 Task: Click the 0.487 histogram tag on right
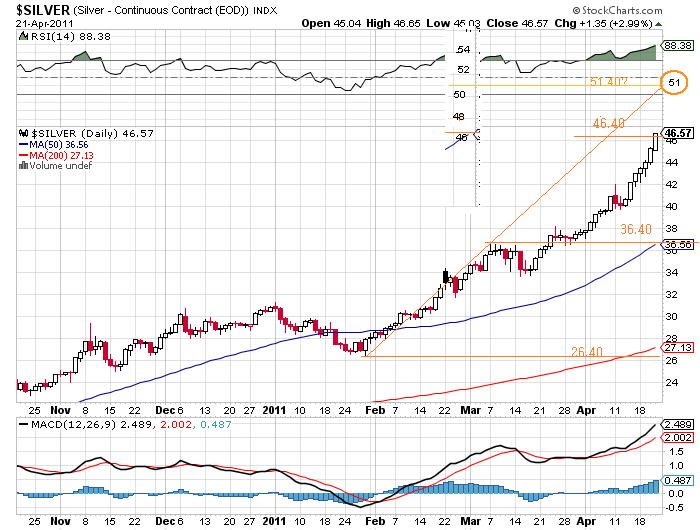(678, 480)
